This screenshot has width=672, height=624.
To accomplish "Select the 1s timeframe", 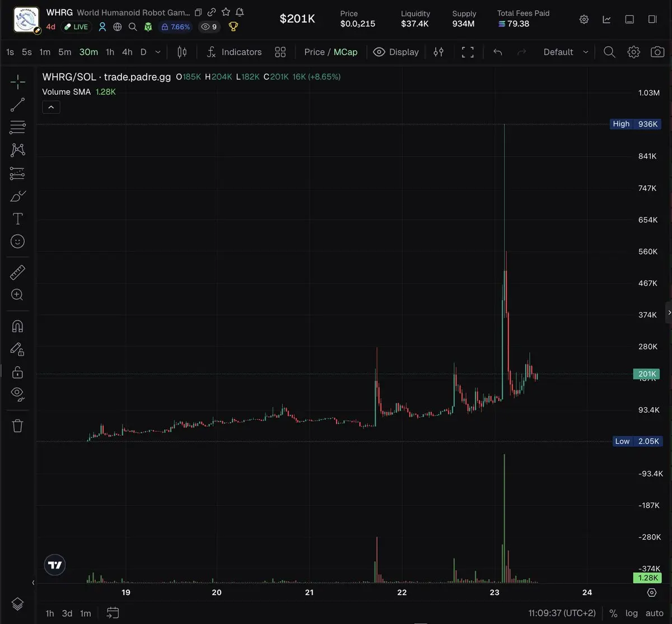I will (x=10, y=52).
